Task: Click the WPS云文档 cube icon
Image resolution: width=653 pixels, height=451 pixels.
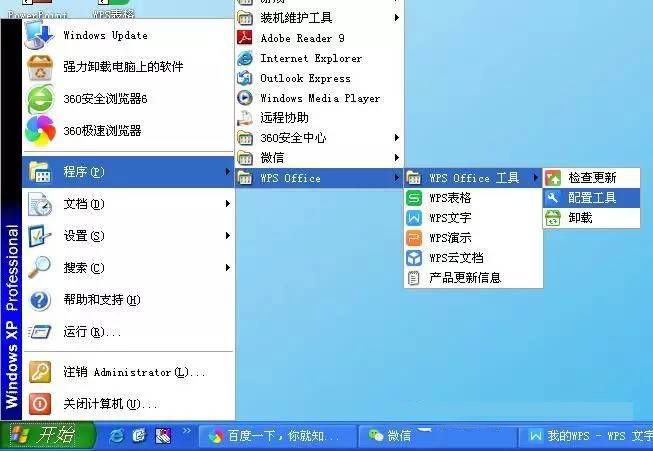Action: coord(414,258)
